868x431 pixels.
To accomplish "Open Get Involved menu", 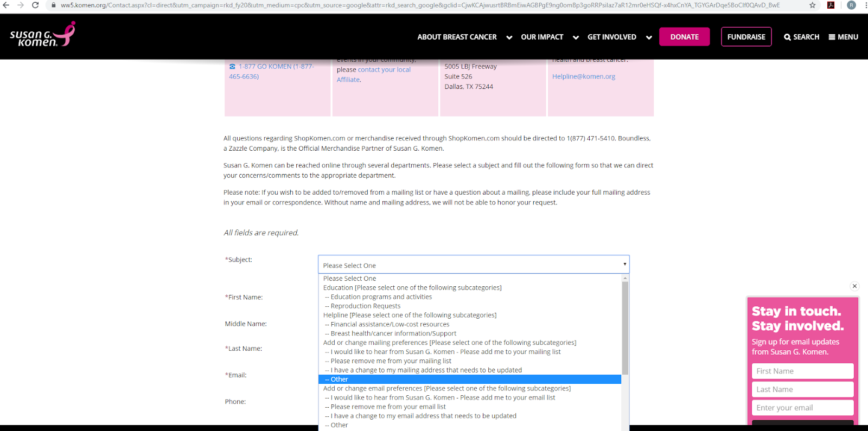I will (x=612, y=37).
